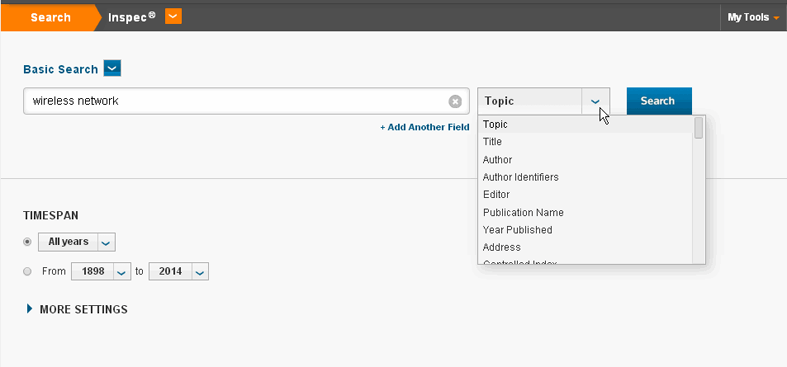Select the From year range radio button
The height and width of the screenshot is (367, 787).
28,272
